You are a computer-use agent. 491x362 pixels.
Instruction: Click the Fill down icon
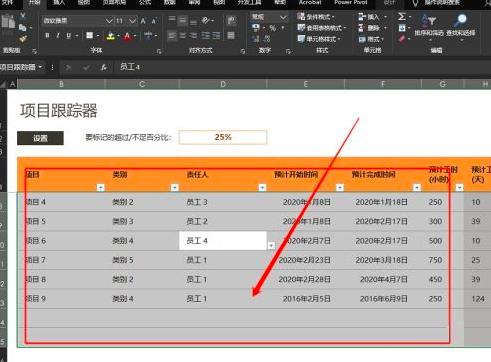coord(402,28)
